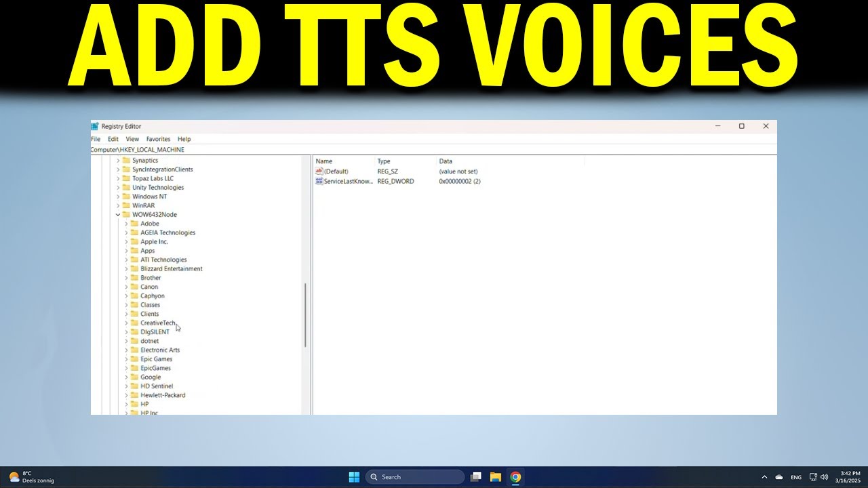Select the WOW6432Node folder icon
Image resolution: width=868 pixels, height=488 pixels.
(126, 215)
